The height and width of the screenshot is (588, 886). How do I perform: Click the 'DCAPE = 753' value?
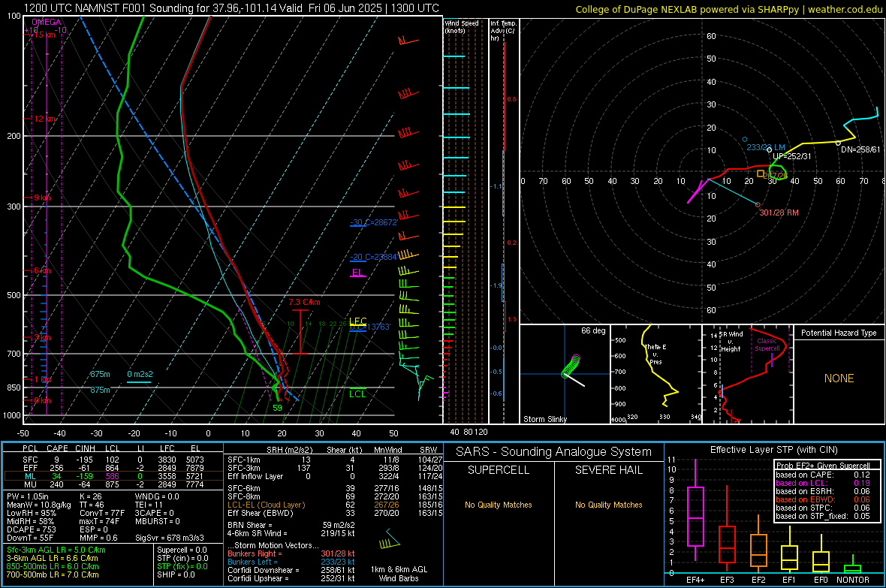click(x=31, y=529)
